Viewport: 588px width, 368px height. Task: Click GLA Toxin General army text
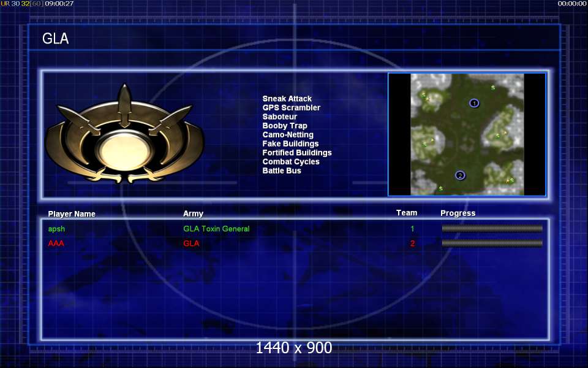point(216,229)
